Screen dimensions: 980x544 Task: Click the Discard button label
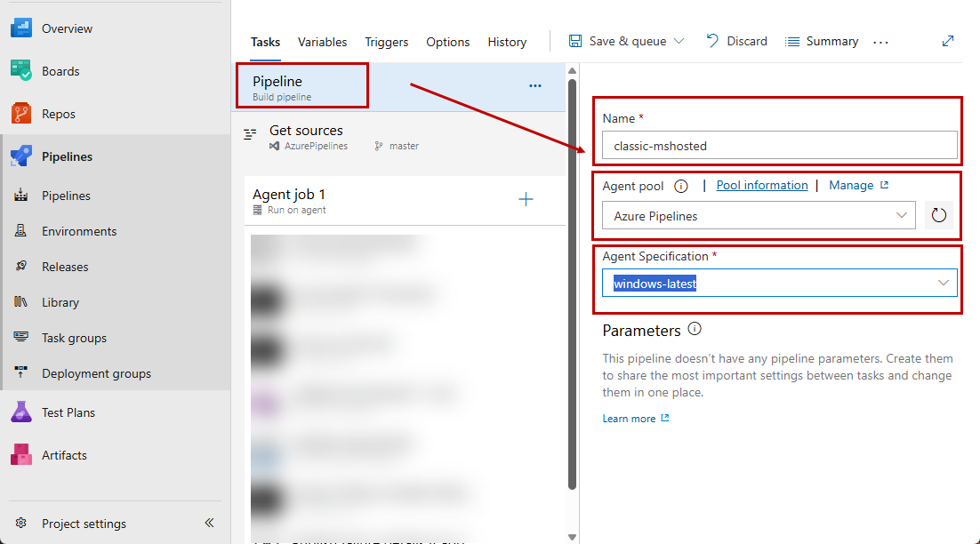point(747,41)
